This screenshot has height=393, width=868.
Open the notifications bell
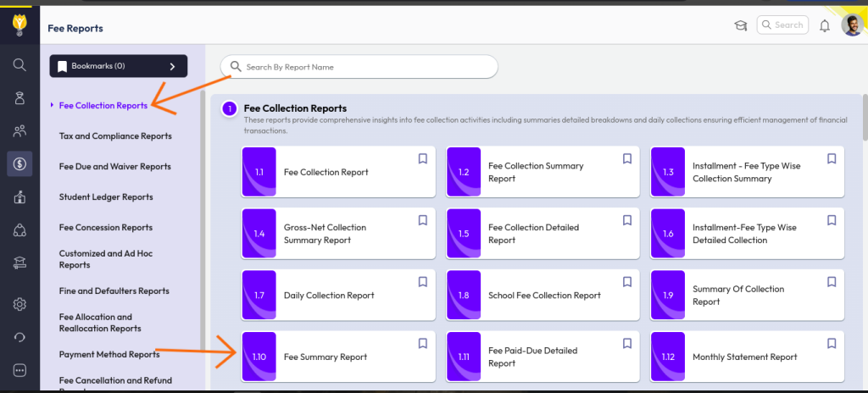(825, 26)
